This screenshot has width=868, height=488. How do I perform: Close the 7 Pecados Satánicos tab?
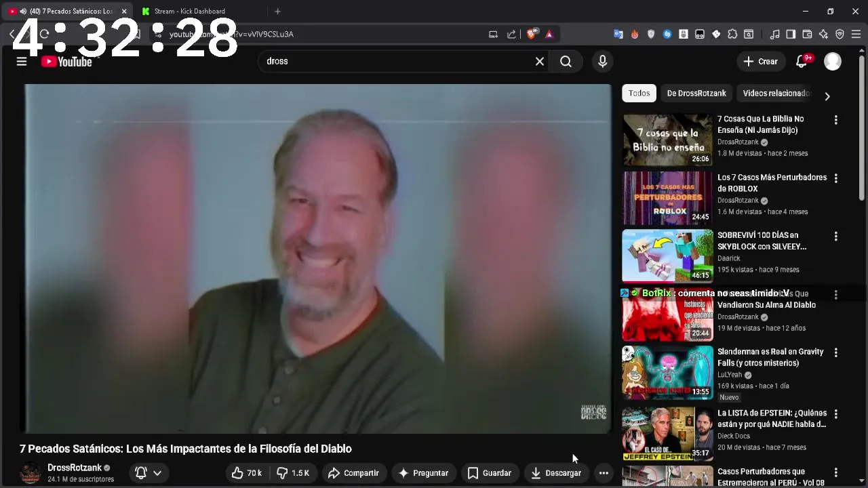coord(124,12)
